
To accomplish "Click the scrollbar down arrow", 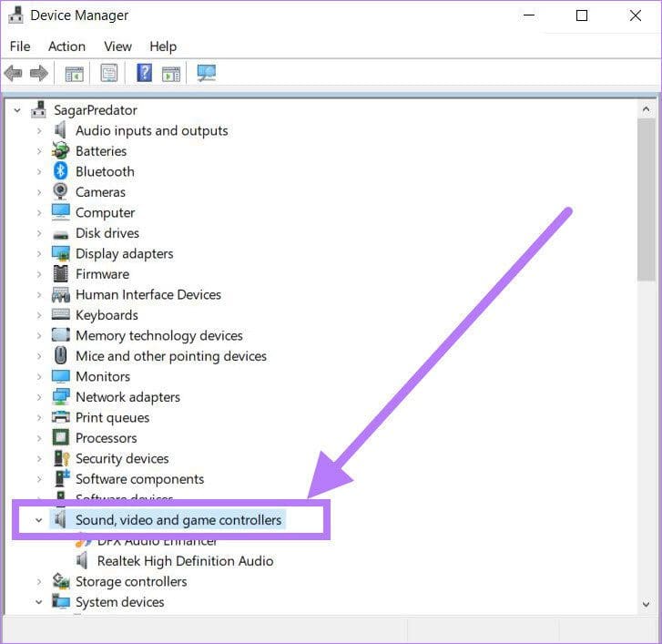I will pos(646,604).
